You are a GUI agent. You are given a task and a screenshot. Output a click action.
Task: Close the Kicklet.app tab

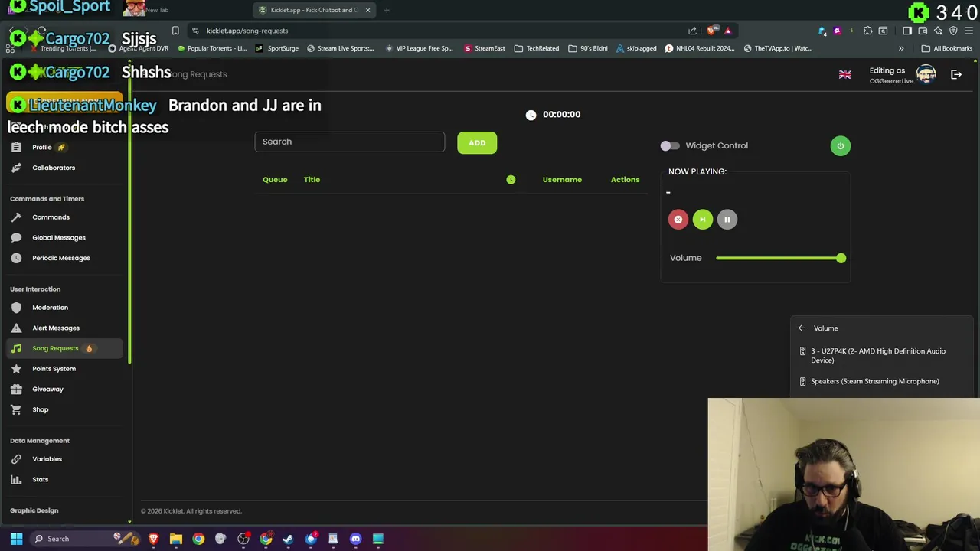[x=367, y=10]
